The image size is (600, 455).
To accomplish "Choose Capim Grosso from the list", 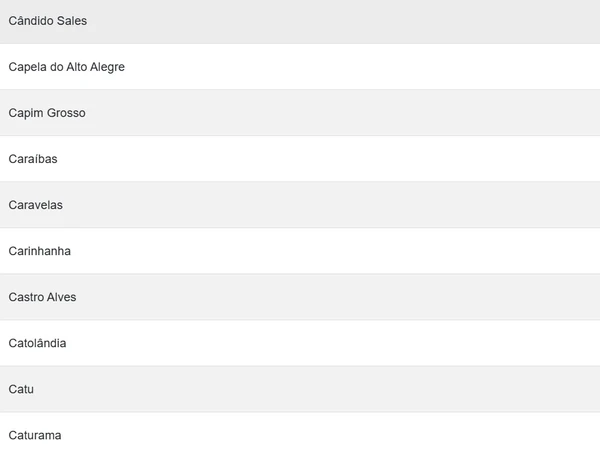I will click(300, 113).
